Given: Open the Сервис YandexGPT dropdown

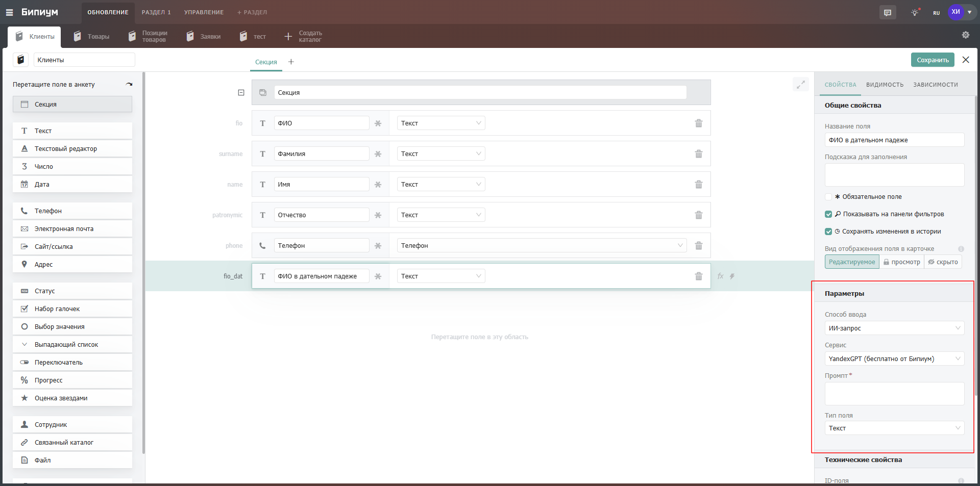Looking at the screenshot, I should tap(894, 359).
